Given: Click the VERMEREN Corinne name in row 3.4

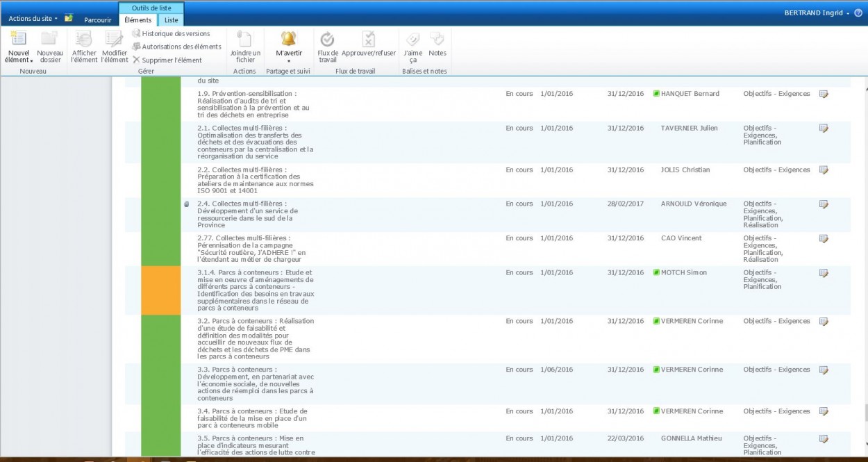Looking at the screenshot, I should coord(692,411).
